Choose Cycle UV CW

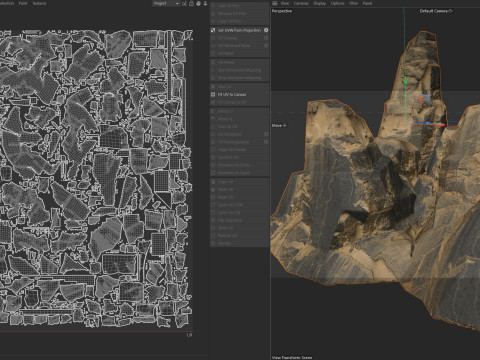(239, 212)
